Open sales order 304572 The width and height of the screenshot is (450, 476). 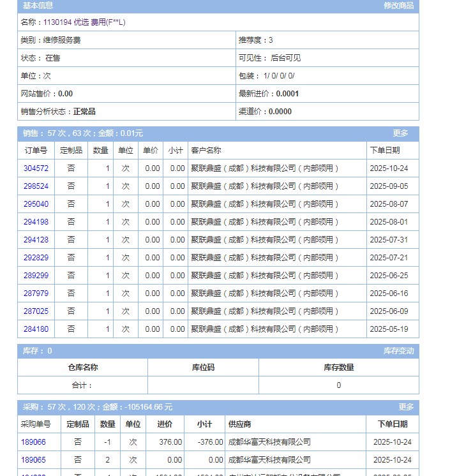point(36,168)
